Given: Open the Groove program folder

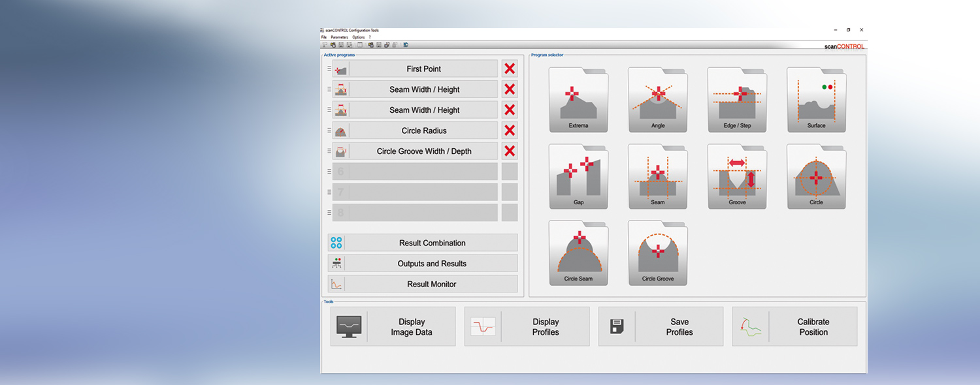Looking at the screenshot, I should pyautogui.click(x=737, y=177).
